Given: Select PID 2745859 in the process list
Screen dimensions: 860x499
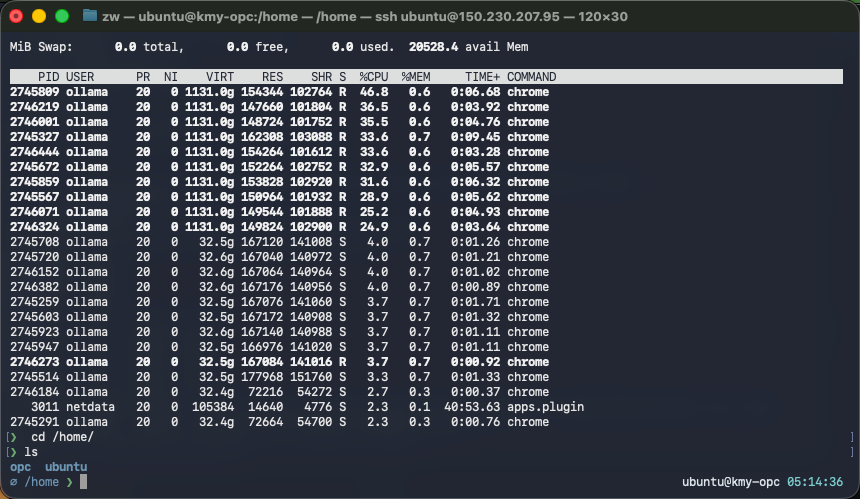Looking at the screenshot, I should pos(34,182).
